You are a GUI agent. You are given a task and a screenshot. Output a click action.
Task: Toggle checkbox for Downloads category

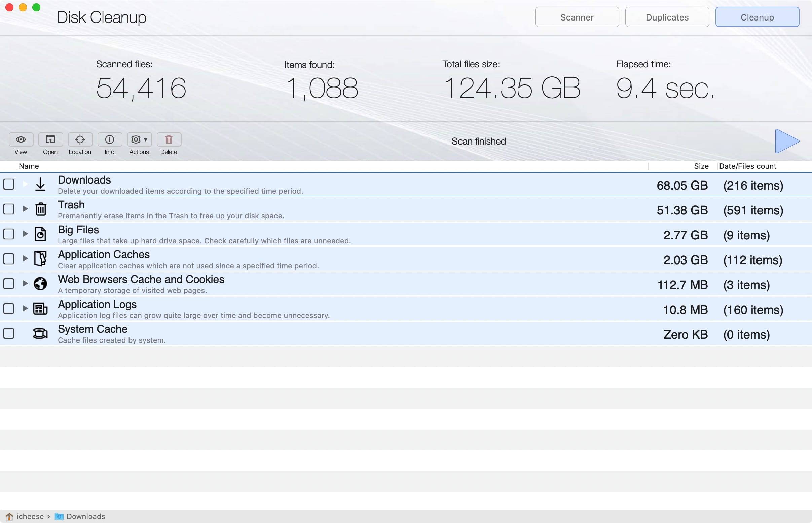pyautogui.click(x=9, y=184)
